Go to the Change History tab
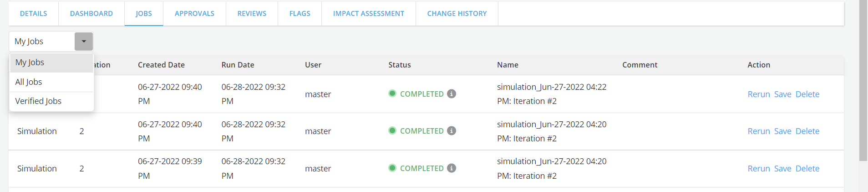Image resolution: width=868 pixels, height=192 pixels. (457, 14)
